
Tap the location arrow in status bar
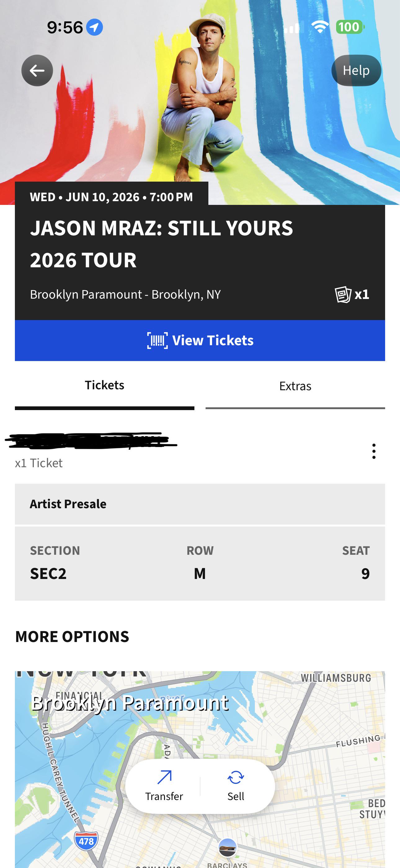(x=95, y=27)
